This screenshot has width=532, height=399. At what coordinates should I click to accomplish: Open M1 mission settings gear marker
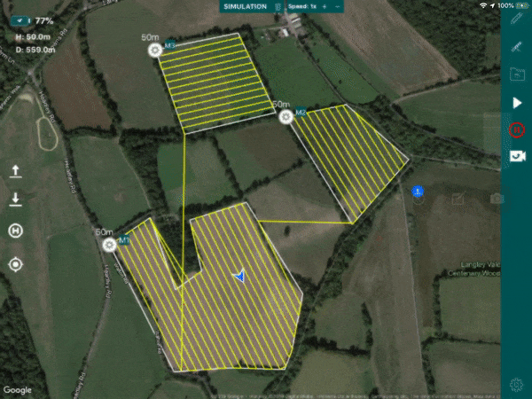[110, 245]
